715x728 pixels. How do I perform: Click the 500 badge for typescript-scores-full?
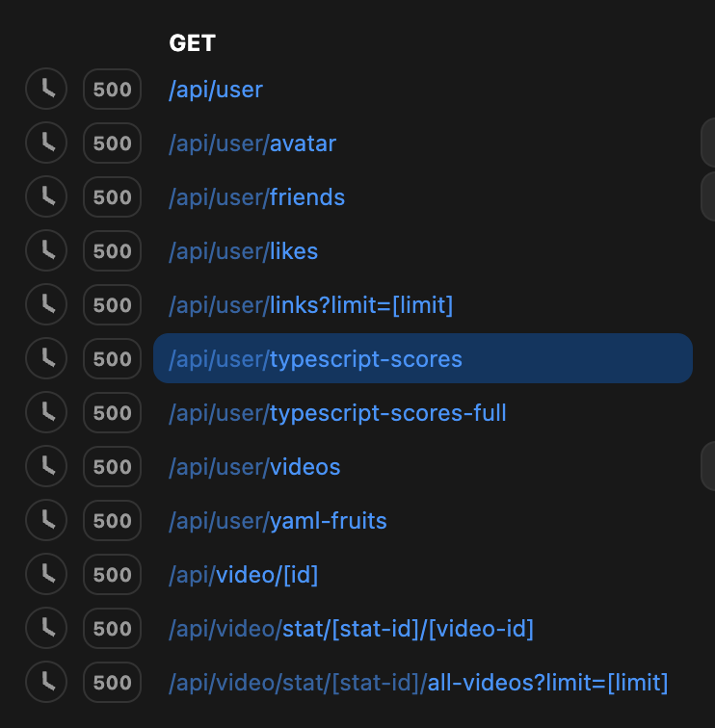pos(113,413)
